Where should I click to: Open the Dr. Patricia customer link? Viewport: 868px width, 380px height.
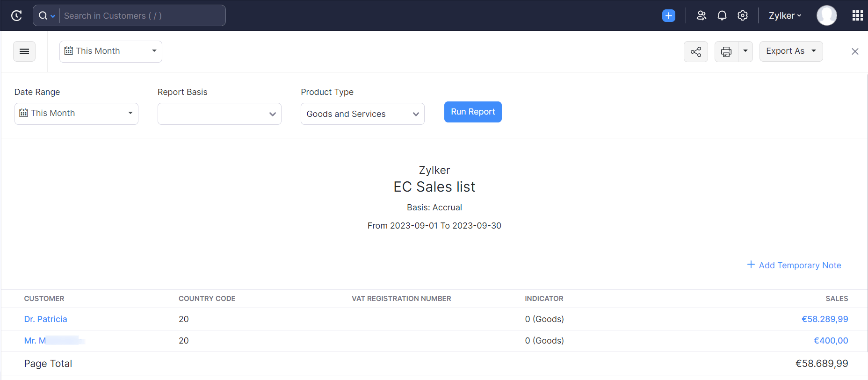pos(46,319)
